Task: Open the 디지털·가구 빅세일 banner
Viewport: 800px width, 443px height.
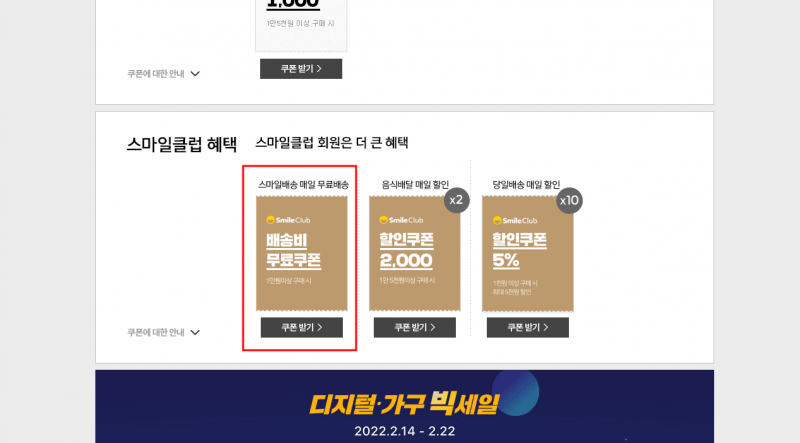Action: (405, 407)
